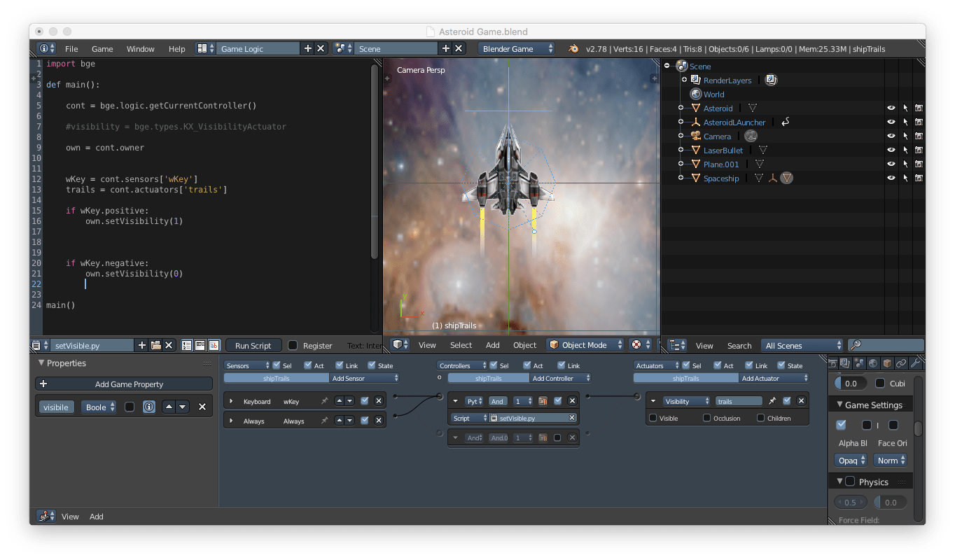955x560 pixels.
Task: Enable the Occlusion checkbox in actuator
Action: pos(707,418)
